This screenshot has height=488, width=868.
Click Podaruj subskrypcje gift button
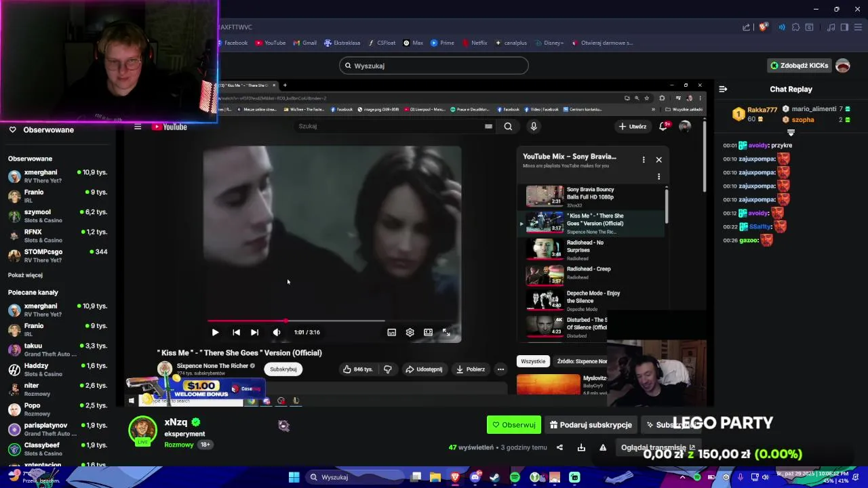(591, 425)
